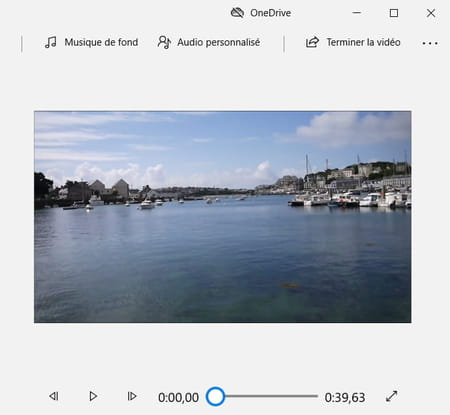Click the blue seek bar handle

(x=215, y=397)
